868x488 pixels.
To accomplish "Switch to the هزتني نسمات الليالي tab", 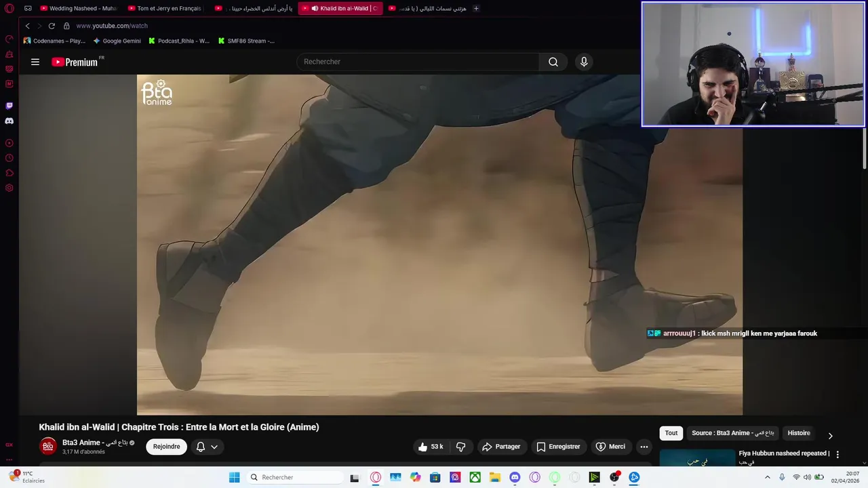I will coord(428,8).
